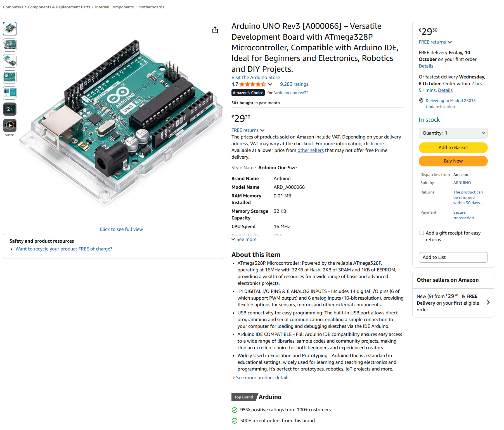This screenshot has height=430, width=504.
Task: Click the Add to Basket button
Action: pyautogui.click(x=453, y=148)
